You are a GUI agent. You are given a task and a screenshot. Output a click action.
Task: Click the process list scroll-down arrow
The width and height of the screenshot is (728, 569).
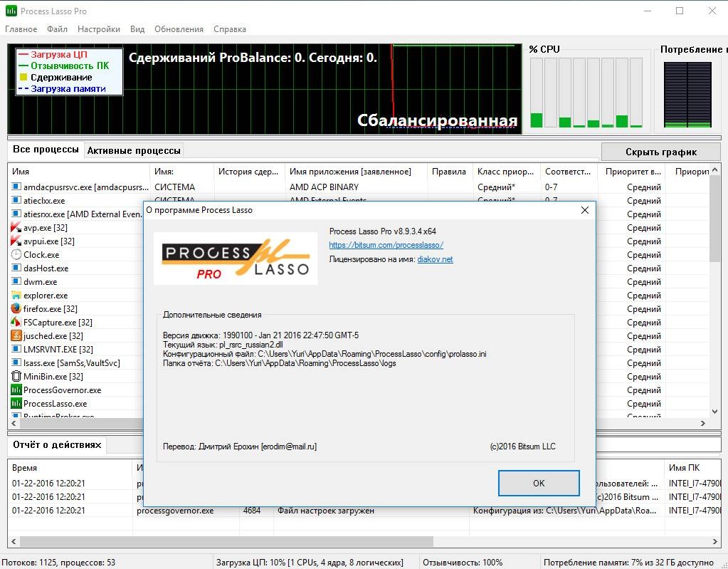[x=715, y=412]
